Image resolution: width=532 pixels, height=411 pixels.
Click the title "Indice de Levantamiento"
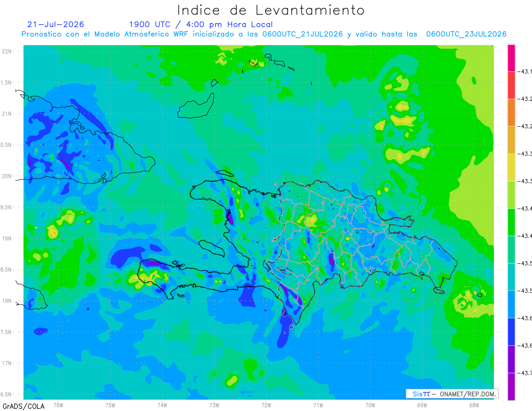click(271, 10)
